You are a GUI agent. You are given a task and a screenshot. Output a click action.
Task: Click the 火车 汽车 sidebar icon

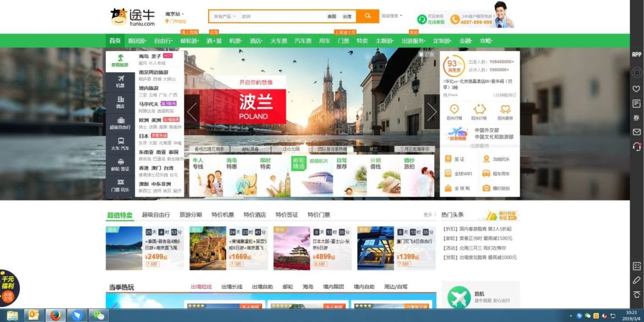click(120, 144)
